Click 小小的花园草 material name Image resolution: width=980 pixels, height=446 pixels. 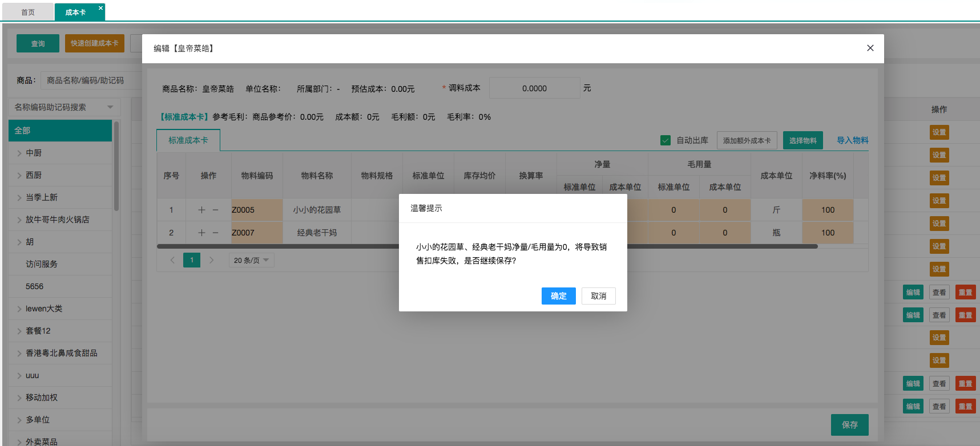click(317, 210)
